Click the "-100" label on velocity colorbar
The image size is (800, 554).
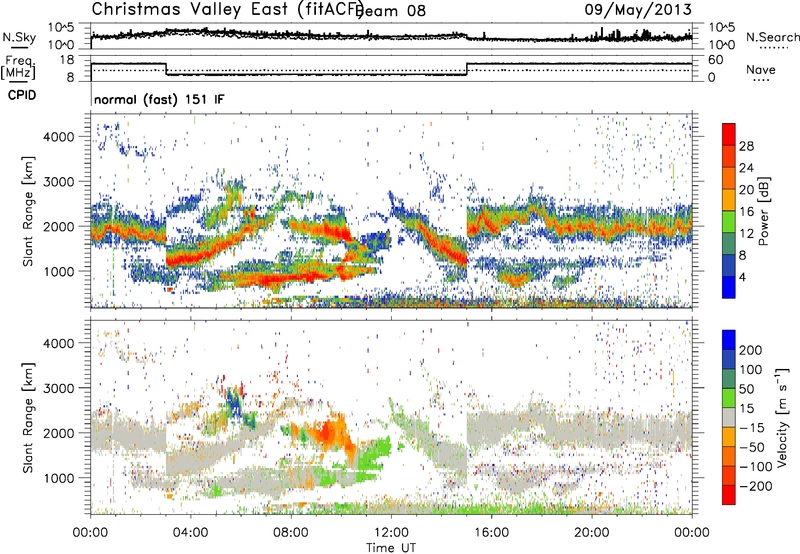[x=756, y=467]
